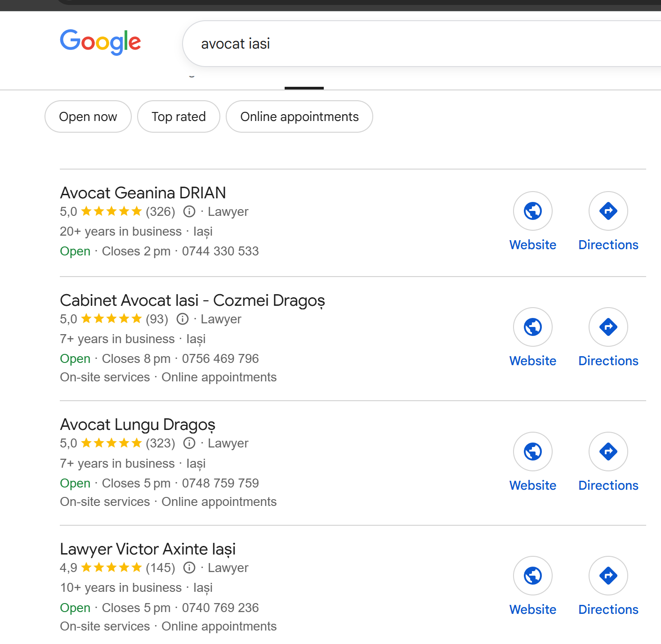Click Directions label for Avocat Lungu Dragoș
The width and height of the screenshot is (661, 644).
(x=608, y=485)
